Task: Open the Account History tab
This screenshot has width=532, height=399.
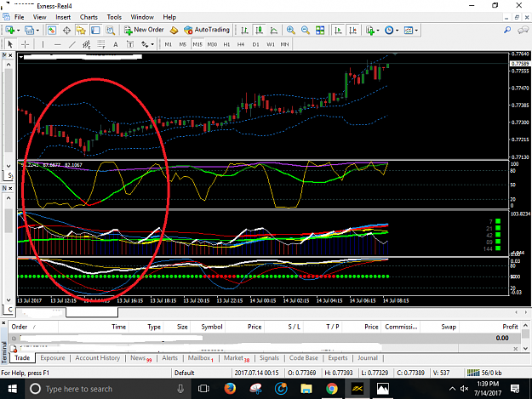Action: coord(97,358)
